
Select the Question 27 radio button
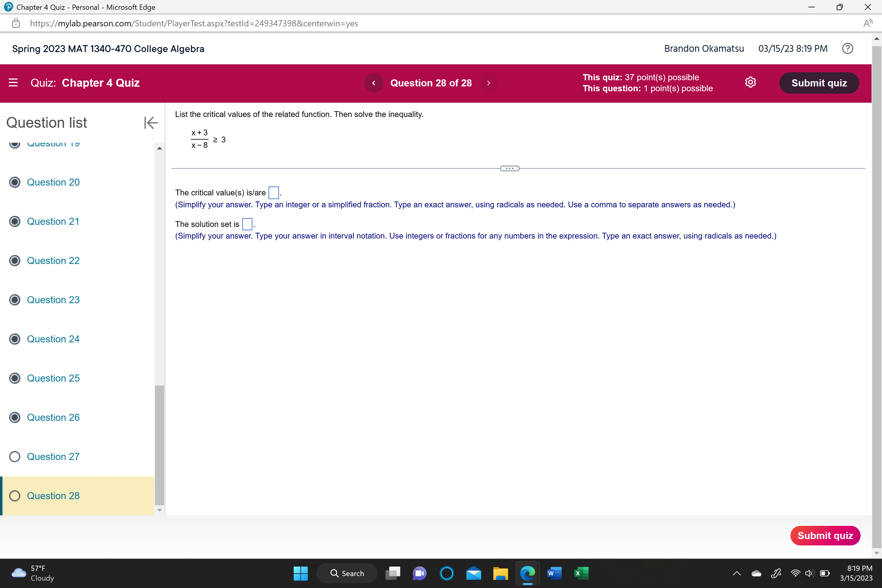click(15, 456)
